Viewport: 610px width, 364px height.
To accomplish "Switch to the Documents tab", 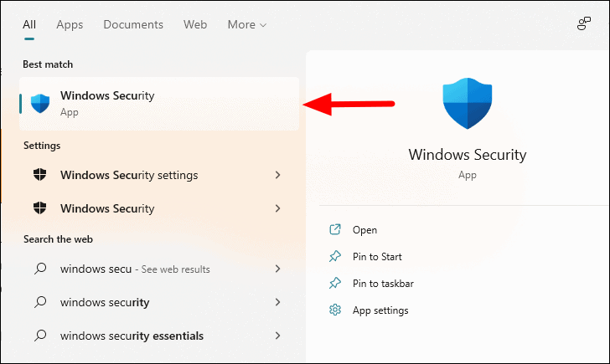I will click(x=133, y=24).
